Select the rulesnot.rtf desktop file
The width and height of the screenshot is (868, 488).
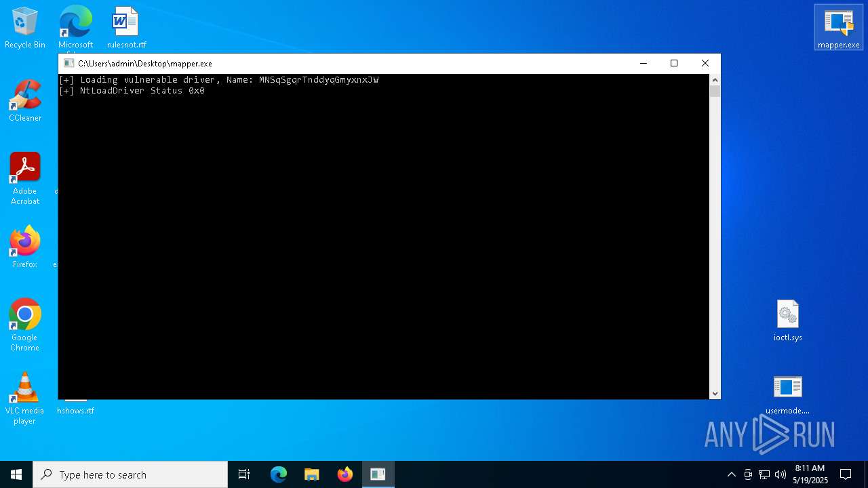[126, 28]
